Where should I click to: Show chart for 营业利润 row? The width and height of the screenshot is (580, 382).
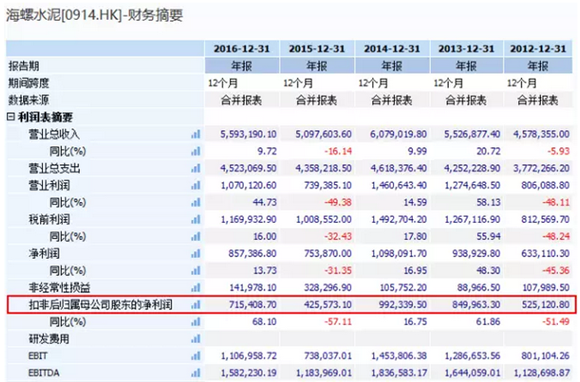(196, 186)
